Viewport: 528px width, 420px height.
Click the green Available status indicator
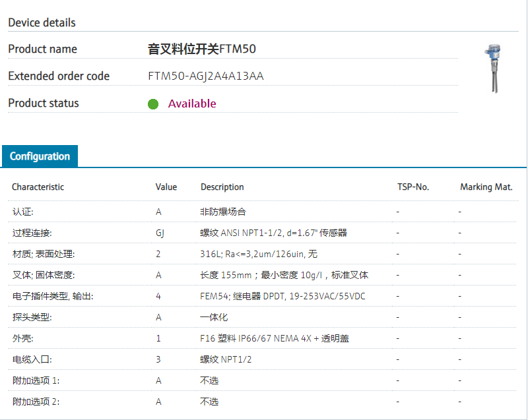(x=153, y=104)
